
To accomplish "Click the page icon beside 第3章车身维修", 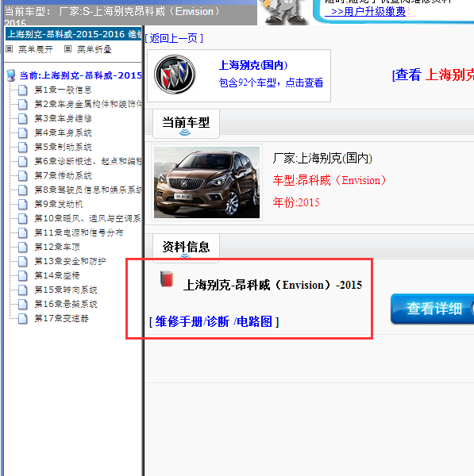I will pos(23,119).
